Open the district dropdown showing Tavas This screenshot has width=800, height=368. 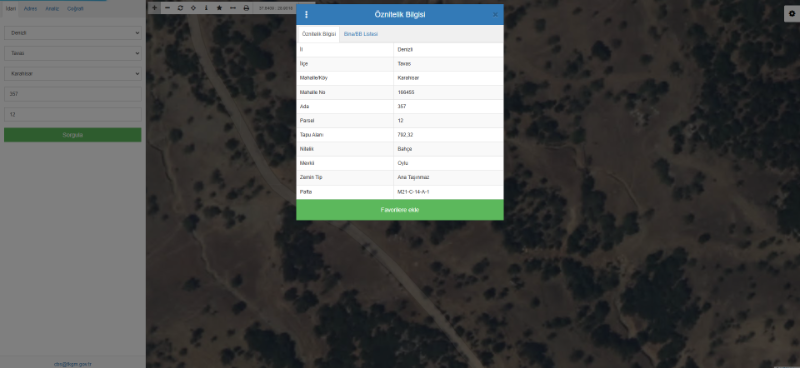tap(72, 53)
